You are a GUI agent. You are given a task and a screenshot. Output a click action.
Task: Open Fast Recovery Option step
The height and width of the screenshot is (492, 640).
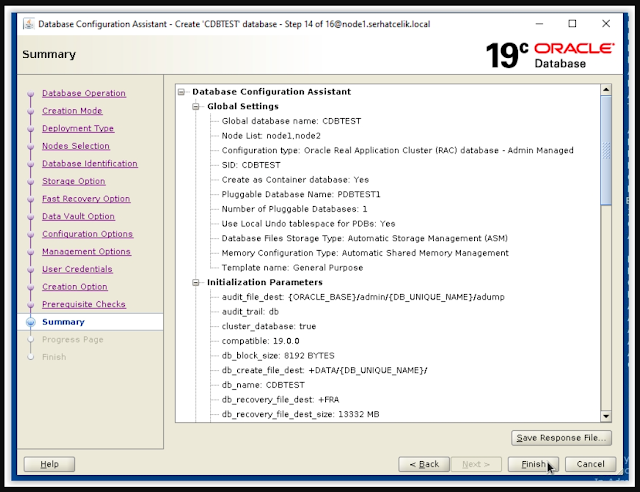pos(86,198)
